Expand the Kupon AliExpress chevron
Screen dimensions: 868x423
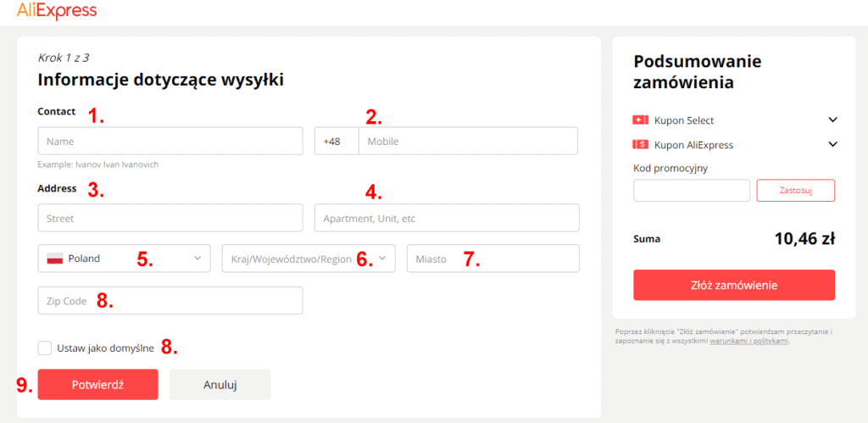[832, 144]
